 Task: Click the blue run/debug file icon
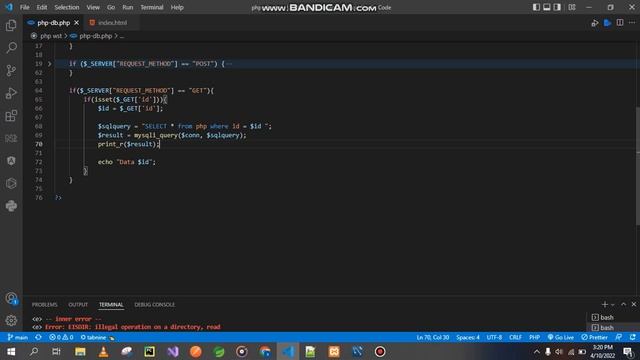pyautogui.click(x=607, y=23)
